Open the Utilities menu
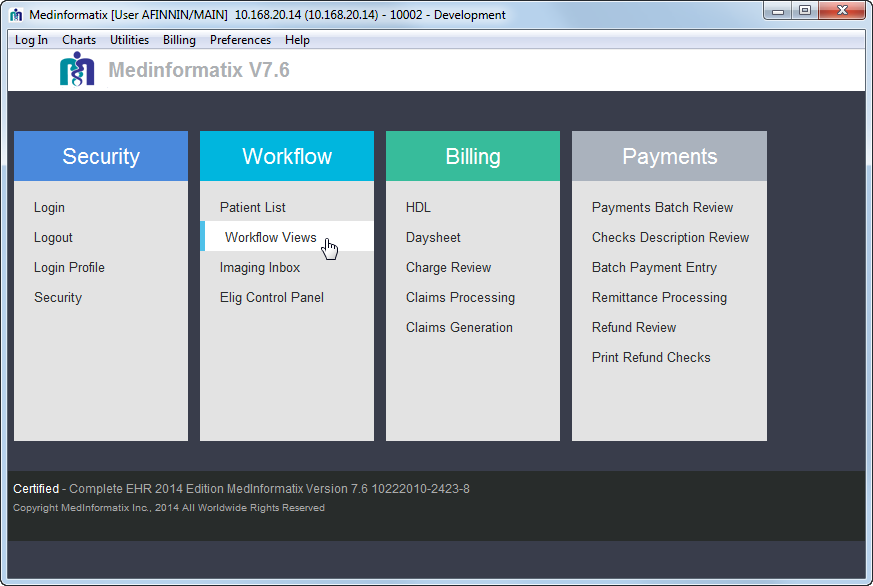Screen dimensions: 873x586 129,40
